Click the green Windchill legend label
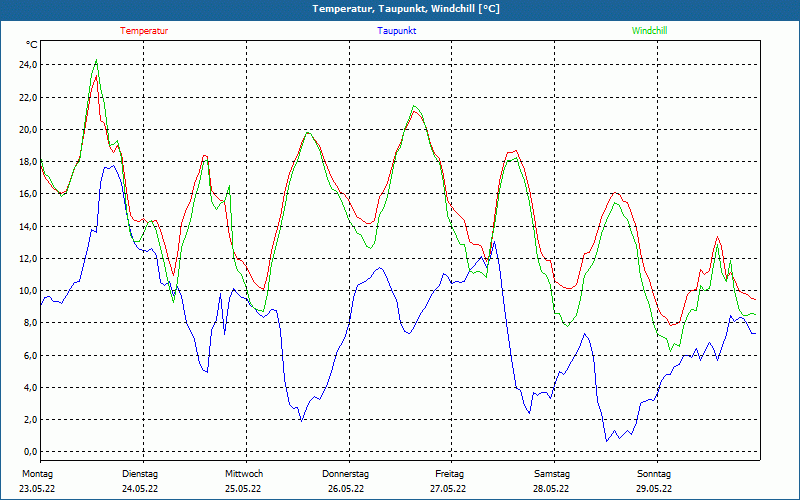 pos(649,31)
